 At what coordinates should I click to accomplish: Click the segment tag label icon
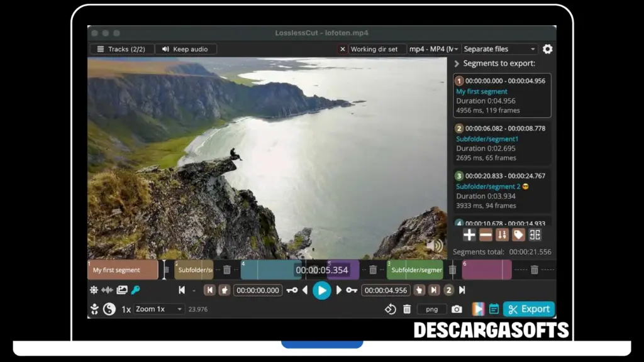pos(518,235)
